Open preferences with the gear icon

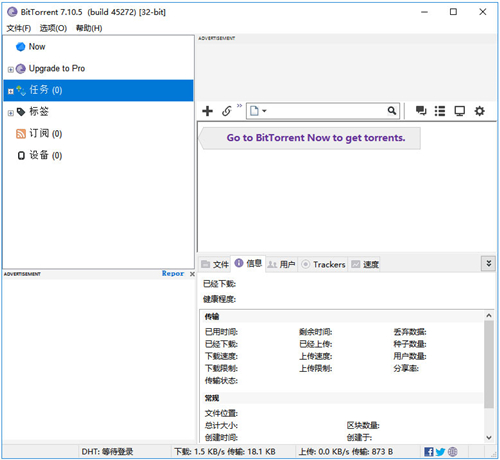[x=479, y=111]
